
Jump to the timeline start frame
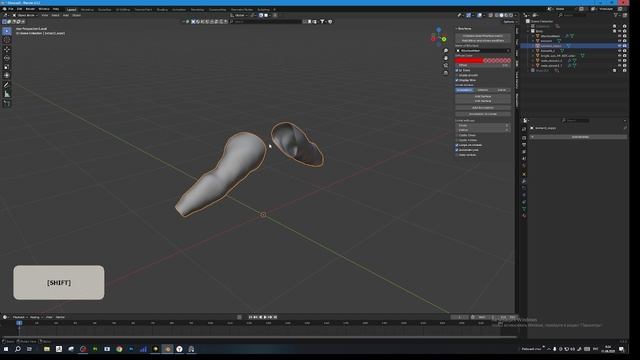point(251,317)
